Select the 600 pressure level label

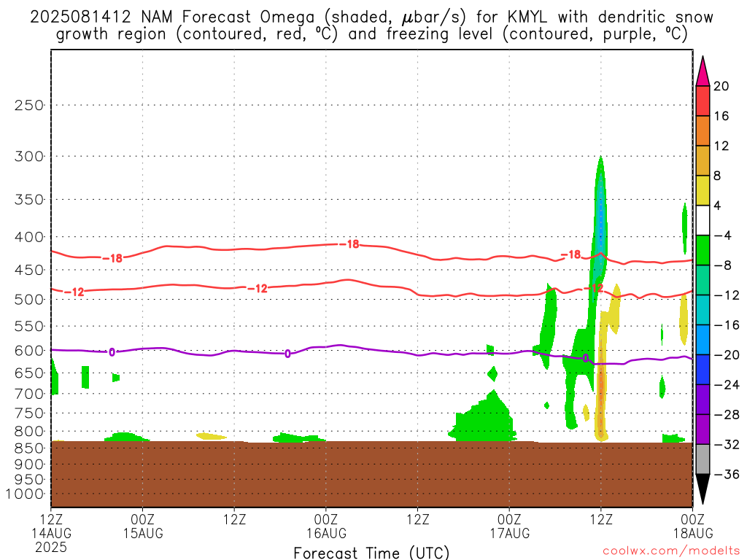29,351
